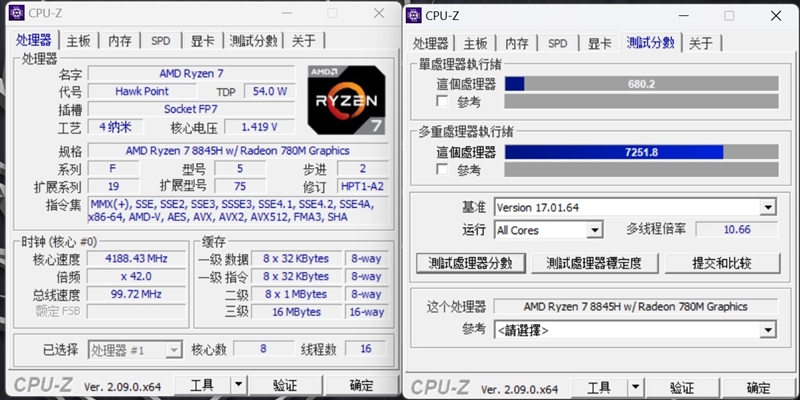Viewport: 800px width, 400px height.
Task: Open the SPD tab in left window
Action: click(161, 41)
